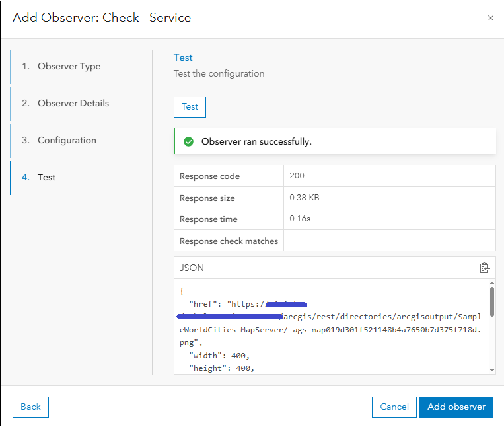This screenshot has height=427, width=504.
Task: Run the Test button
Action: [x=190, y=106]
